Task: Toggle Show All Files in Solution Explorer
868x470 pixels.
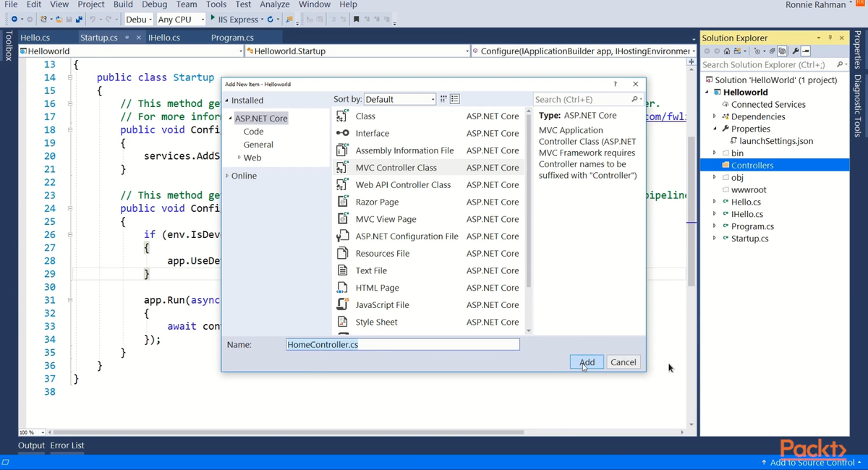Action: 782,51
